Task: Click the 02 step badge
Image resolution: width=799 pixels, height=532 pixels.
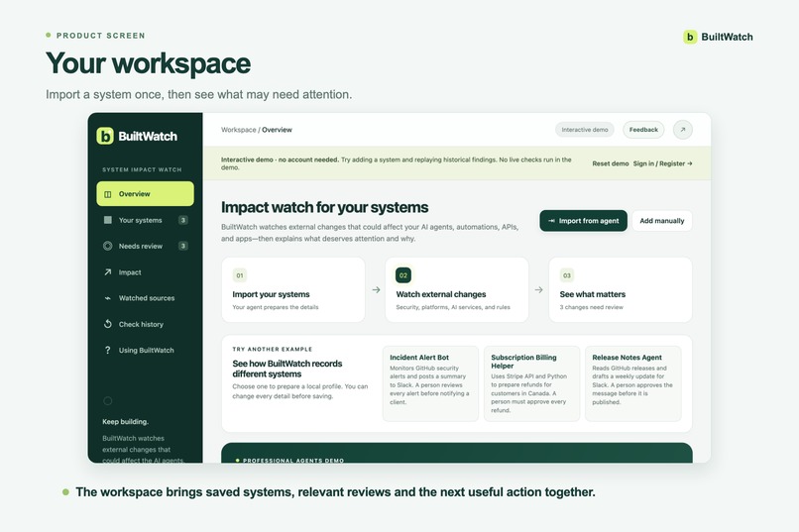Action: [x=403, y=275]
